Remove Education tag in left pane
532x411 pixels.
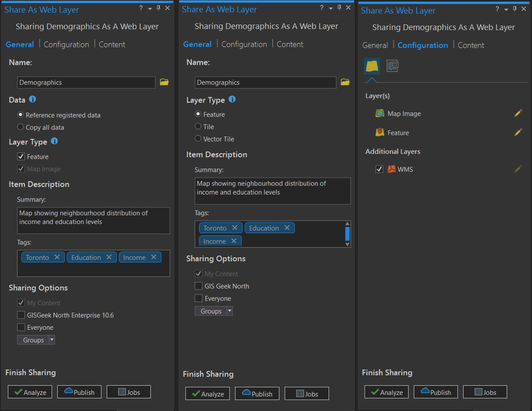coord(109,257)
